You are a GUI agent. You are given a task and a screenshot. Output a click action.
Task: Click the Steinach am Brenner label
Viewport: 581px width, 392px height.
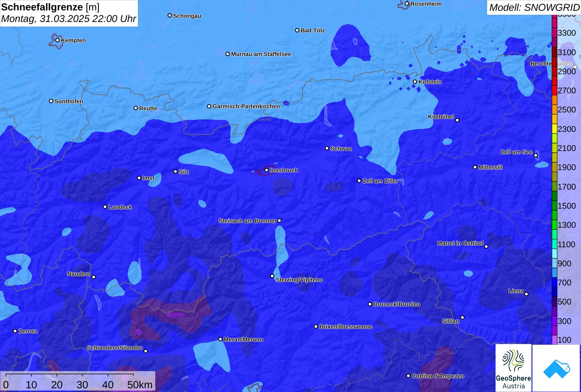coord(247,221)
